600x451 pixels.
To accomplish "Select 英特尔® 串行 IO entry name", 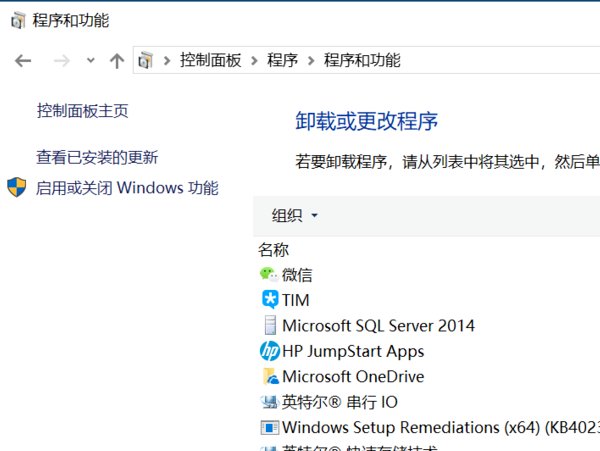I will point(340,402).
